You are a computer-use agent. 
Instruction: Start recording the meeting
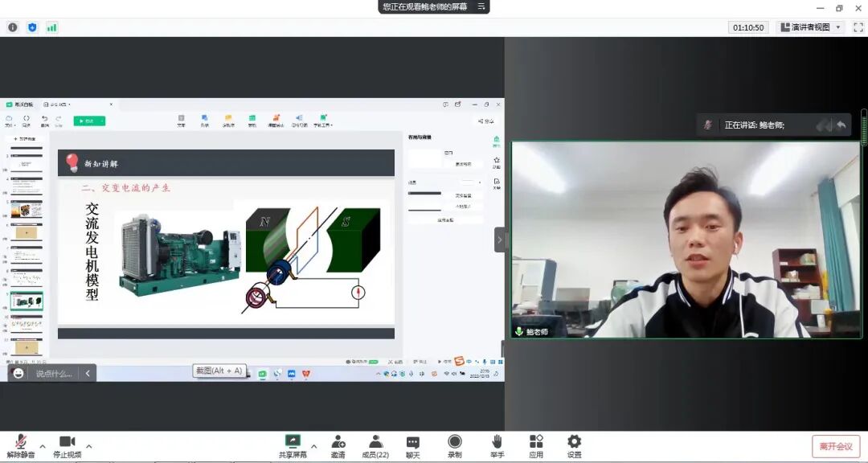pyautogui.click(x=455, y=446)
